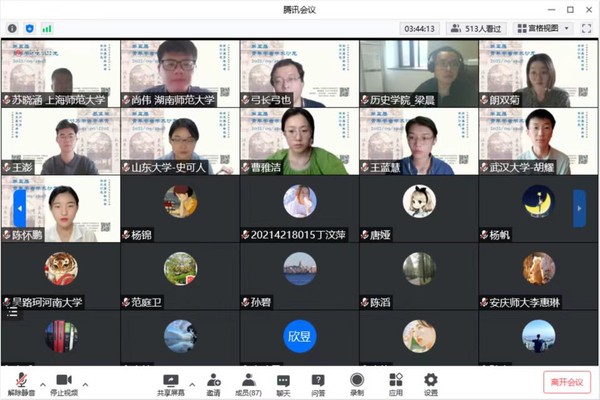Image resolution: width=600 pixels, height=400 pixels.
Task: Click the Invite participants icon
Action: click(213, 381)
